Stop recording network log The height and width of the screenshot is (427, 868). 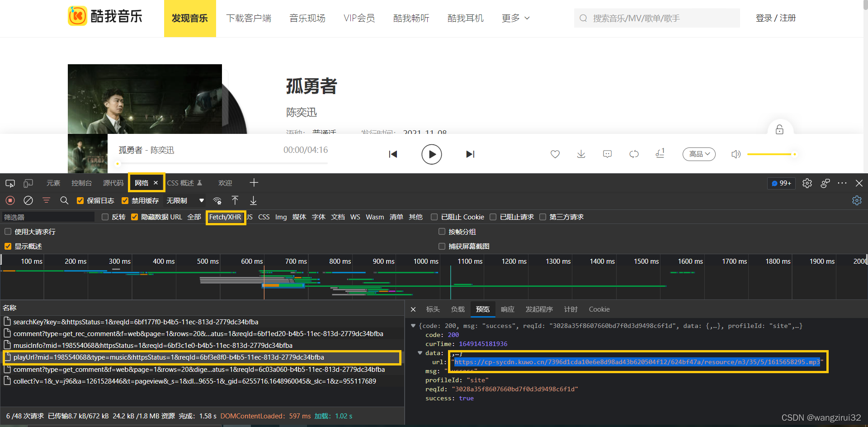click(x=10, y=200)
